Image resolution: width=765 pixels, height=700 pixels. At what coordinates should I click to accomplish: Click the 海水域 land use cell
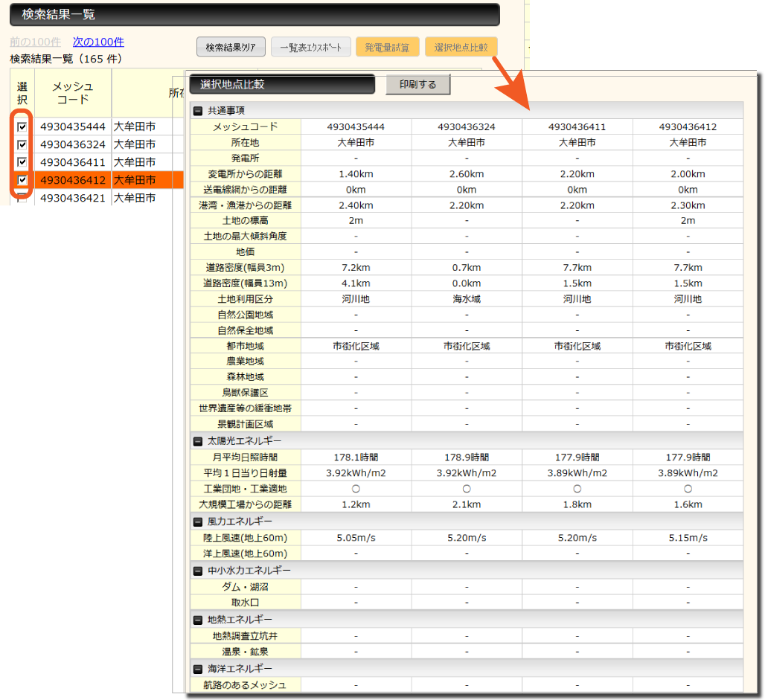point(467,299)
